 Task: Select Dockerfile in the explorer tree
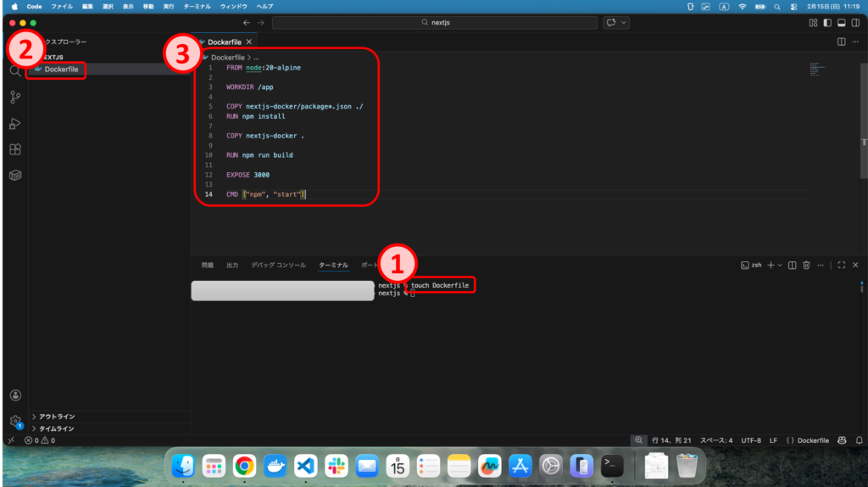pos(61,70)
